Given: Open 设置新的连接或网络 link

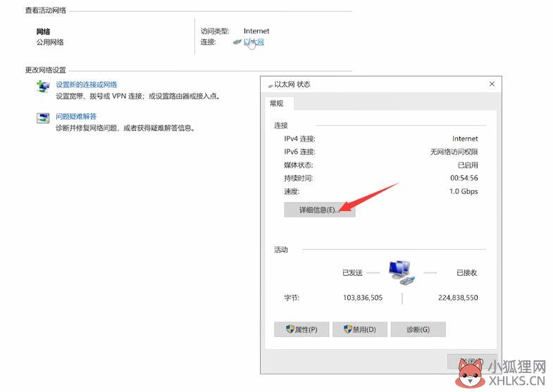Looking at the screenshot, I should pyautogui.click(x=87, y=84).
